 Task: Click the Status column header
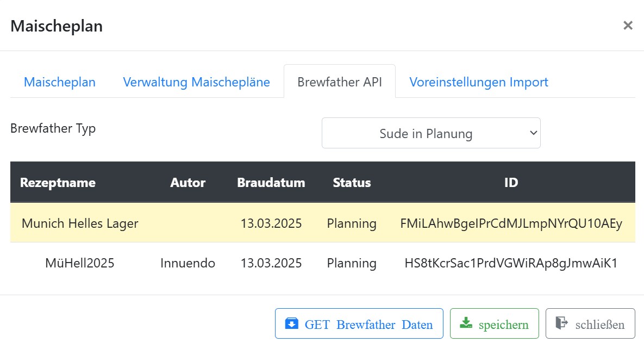pos(352,183)
